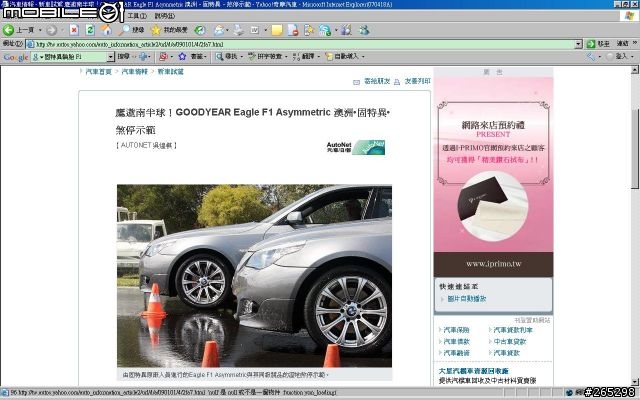Screen dimensions: 640x400
Task: Open the 中古車貸款 sponsored link
Action: tap(510, 341)
